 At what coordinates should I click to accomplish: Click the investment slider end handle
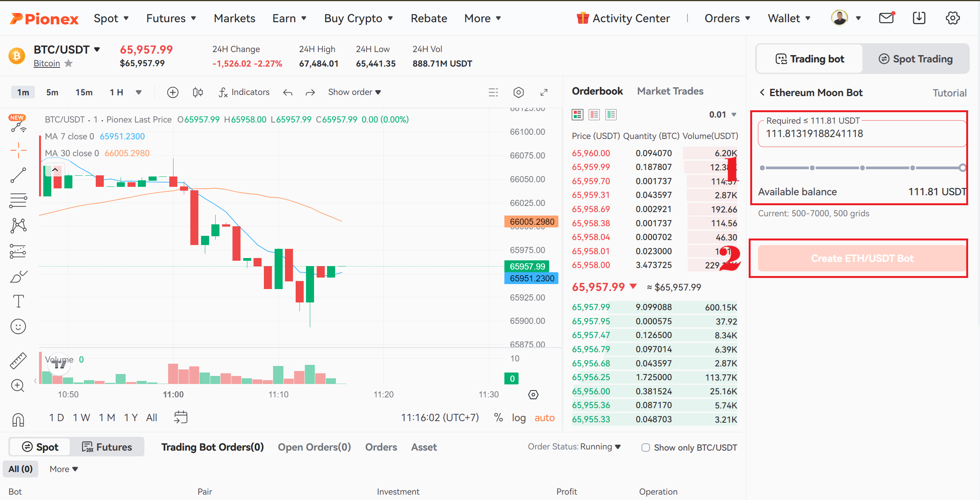[x=962, y=168]
